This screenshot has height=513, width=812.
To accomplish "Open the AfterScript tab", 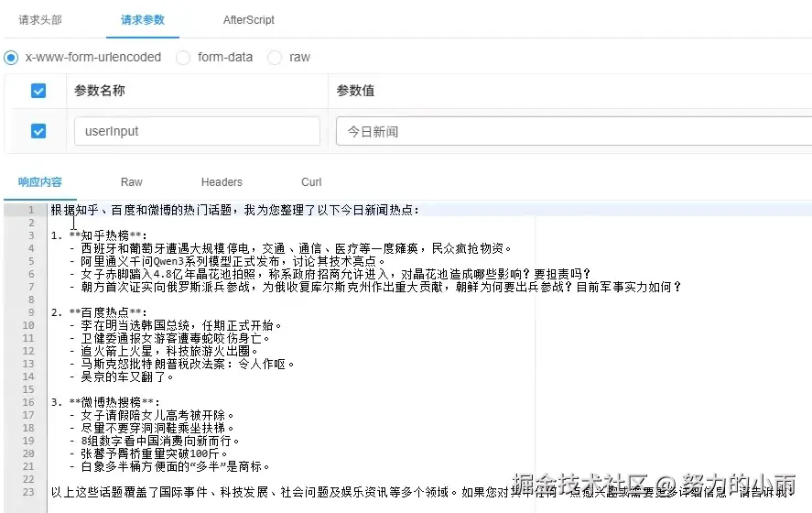I will click(x=249, y=19).
